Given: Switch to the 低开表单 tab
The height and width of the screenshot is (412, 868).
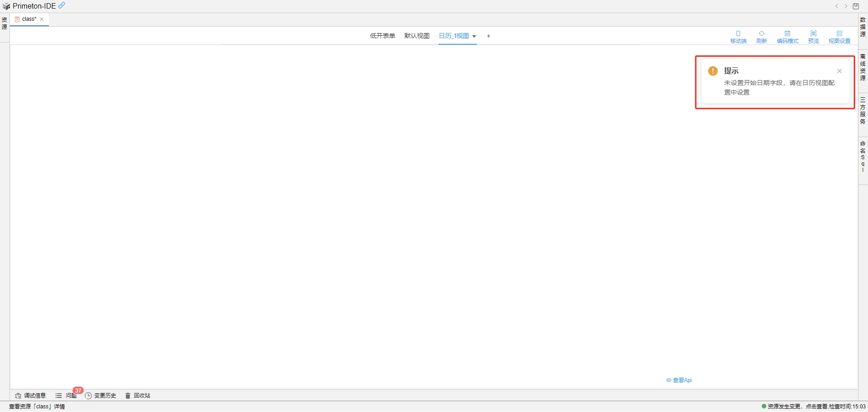Looking at the screenshot, I should tap(382, 36).
